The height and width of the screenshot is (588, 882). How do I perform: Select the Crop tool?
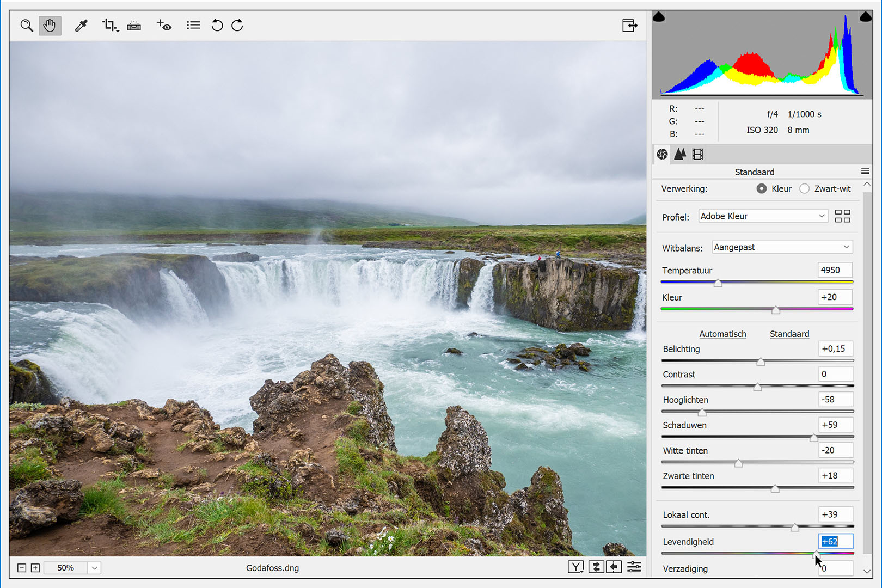[109, 26]
